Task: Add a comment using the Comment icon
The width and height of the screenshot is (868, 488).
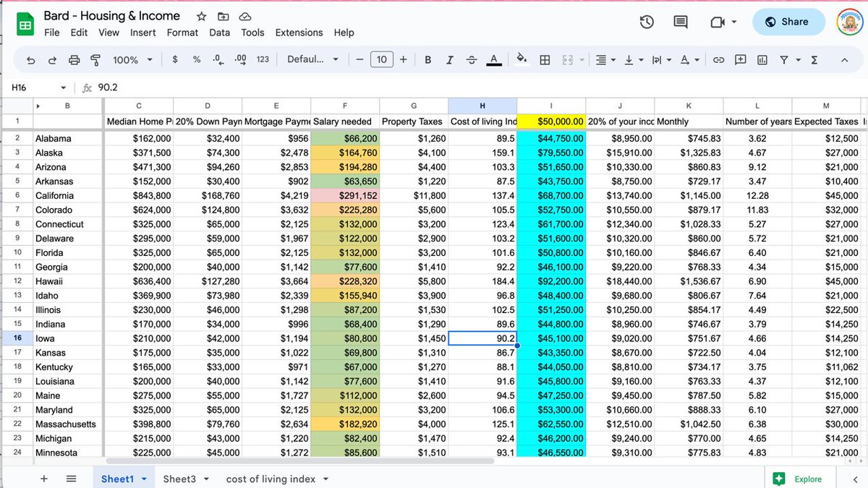Action: coord(740,59)
